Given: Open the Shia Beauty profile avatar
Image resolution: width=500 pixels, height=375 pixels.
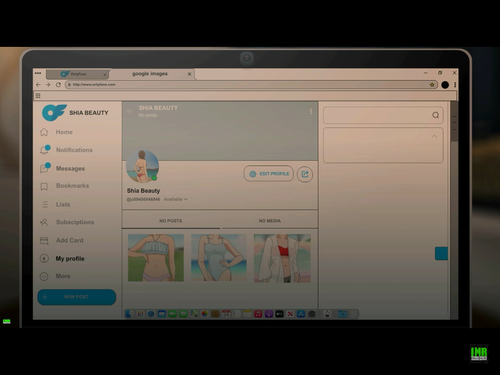Looking at the screenshot, I should (142, 166).
